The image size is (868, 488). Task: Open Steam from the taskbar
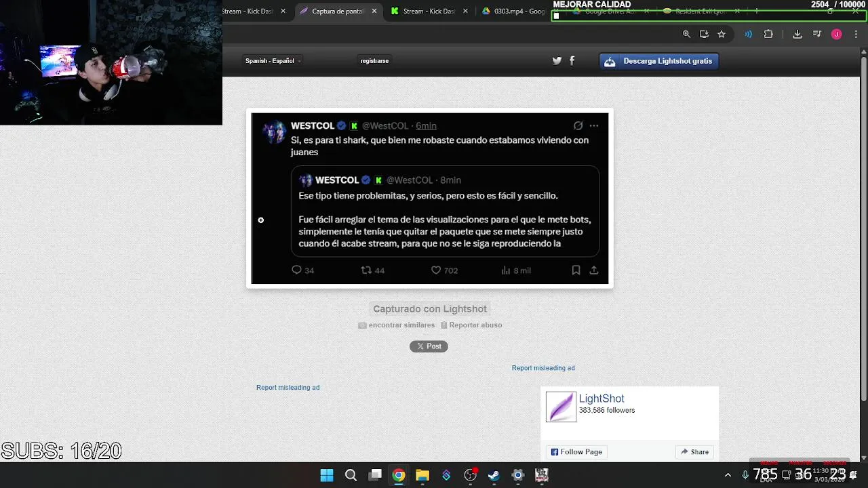(494, 475)
